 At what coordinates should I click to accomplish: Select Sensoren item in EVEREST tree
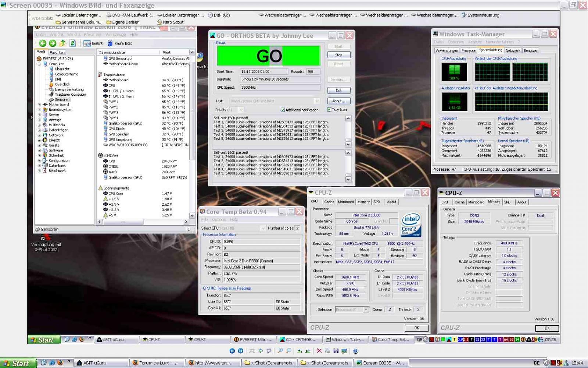[x=62, y=100]
